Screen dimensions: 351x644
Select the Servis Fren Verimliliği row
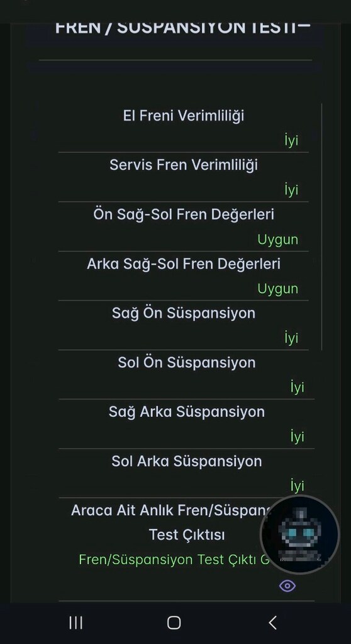coord(183,177)
